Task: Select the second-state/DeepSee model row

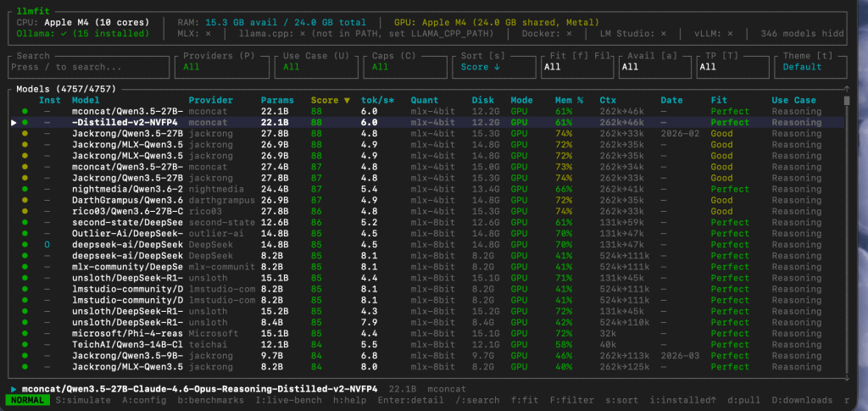Action: [427, 222]
